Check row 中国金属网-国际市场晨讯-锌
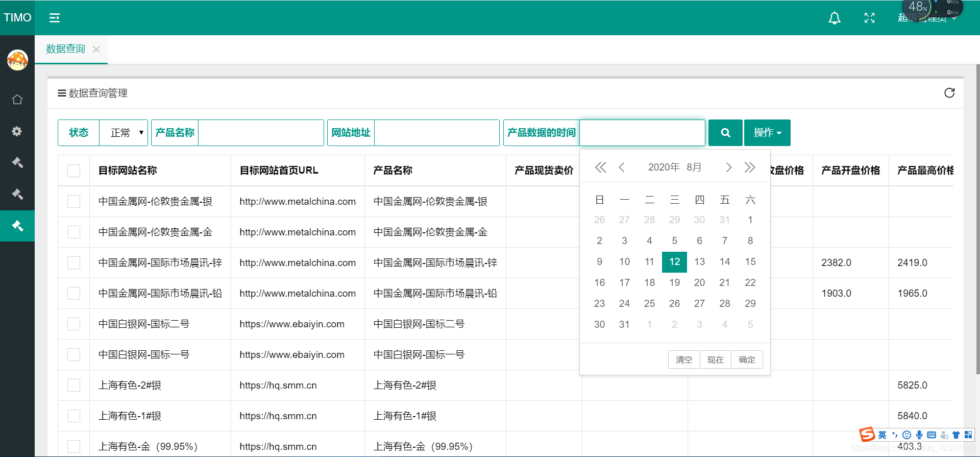This screenshot has height=457, width=980. (x=74, y=262)
